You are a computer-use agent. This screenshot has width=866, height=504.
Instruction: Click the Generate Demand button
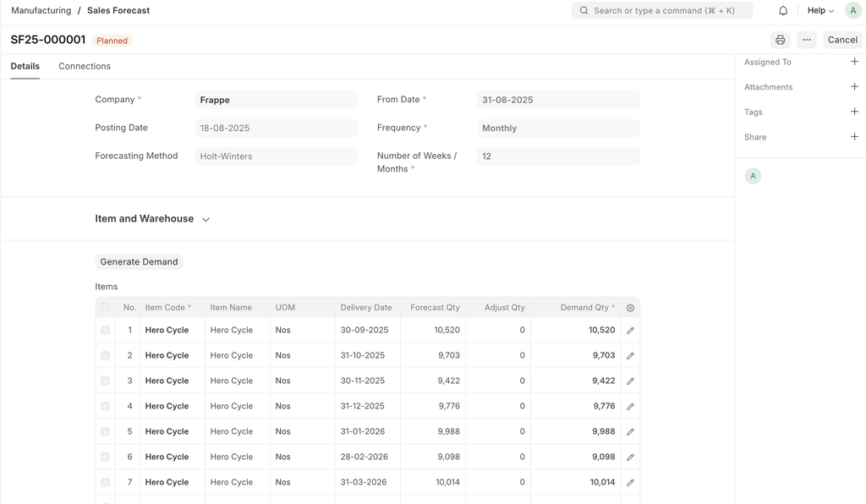click(139, 262)
